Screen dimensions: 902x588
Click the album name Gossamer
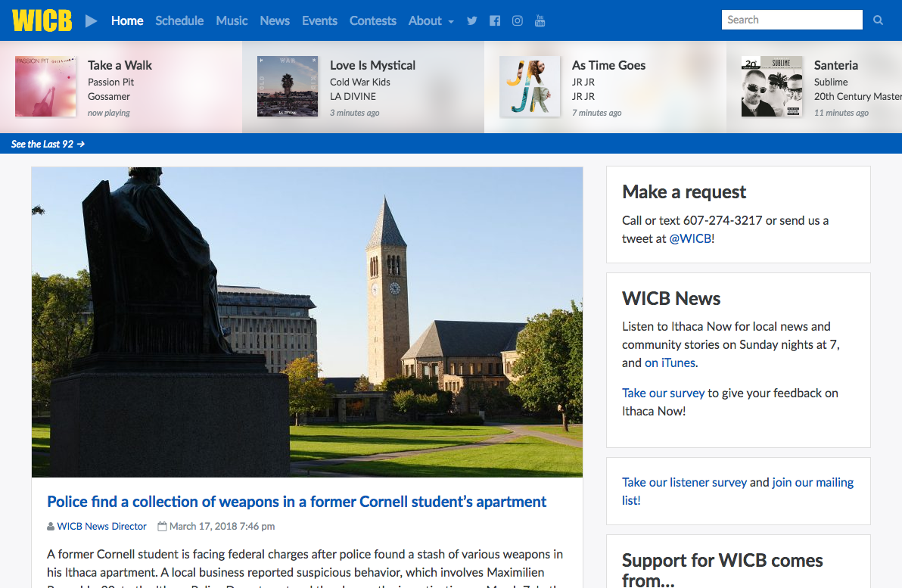coord(109,97)
